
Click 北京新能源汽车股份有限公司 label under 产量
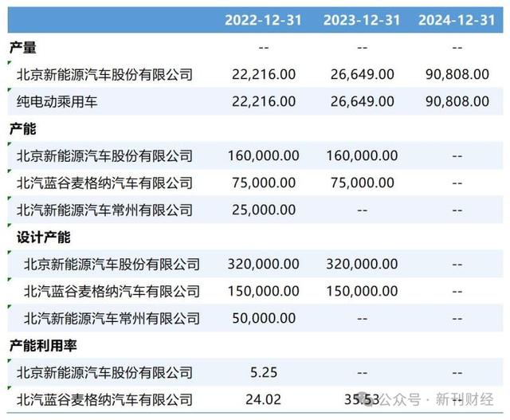(x=104, y=74)
